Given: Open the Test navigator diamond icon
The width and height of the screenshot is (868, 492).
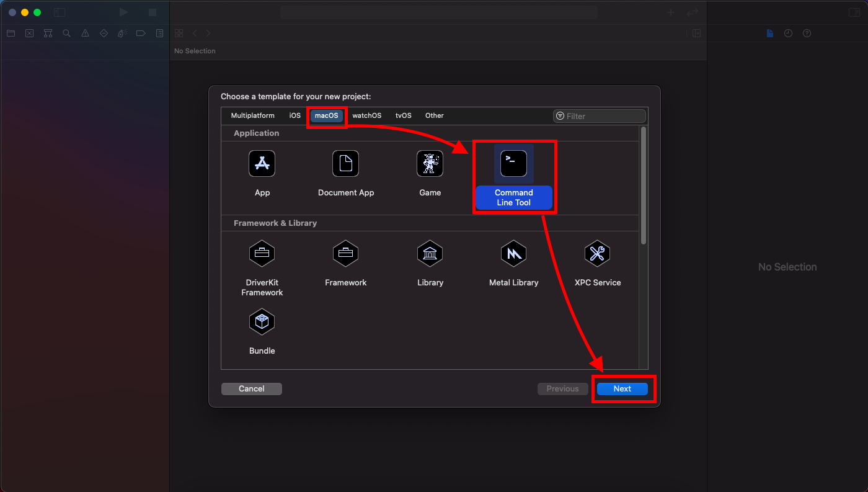Looking at the screenshot, I should point(104,34).
